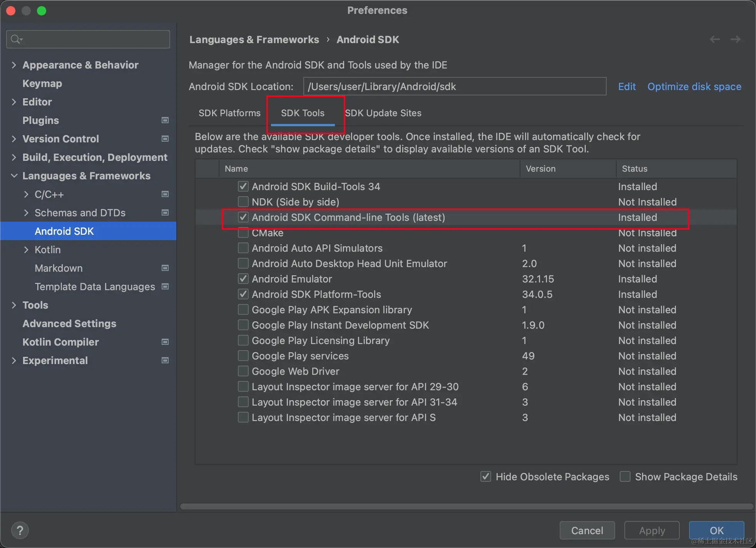Click project-level icon beside Plugins
Image resolution: width=756 pixels, height=548 pixels.
click(165, 120)
